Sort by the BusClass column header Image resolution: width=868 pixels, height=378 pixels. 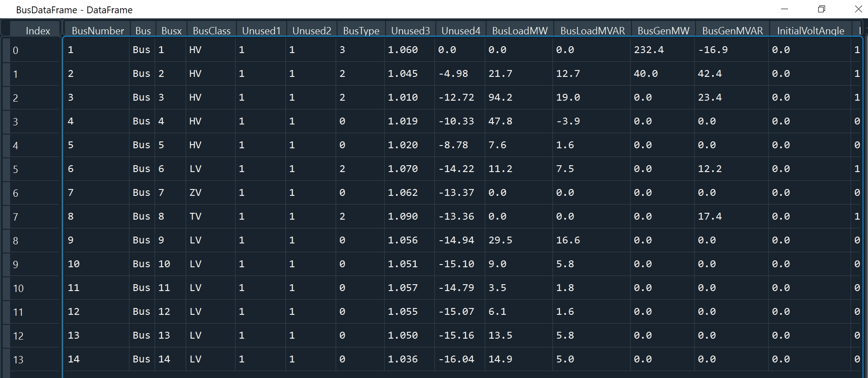211,31
